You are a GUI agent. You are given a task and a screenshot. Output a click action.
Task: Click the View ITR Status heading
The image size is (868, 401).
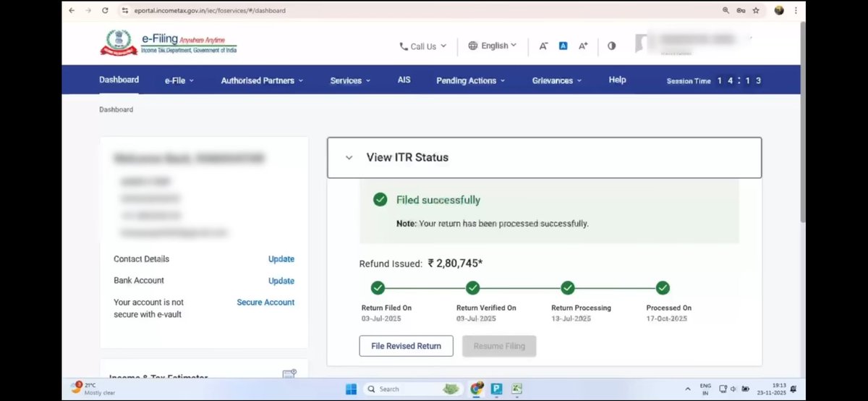pyautogui.click(x=407, y=157)
